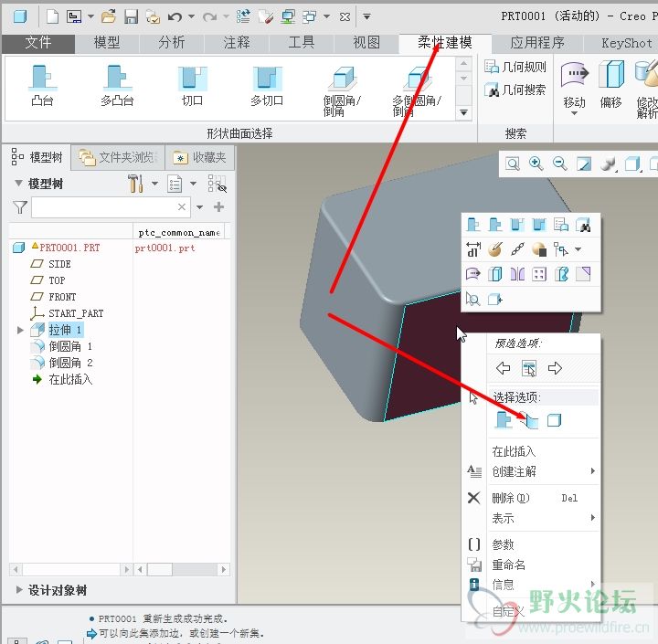Viewport: 658px width, 644px height.
Task: Zoom in using the plus magnifier
Action: click(x=536, y=164)
